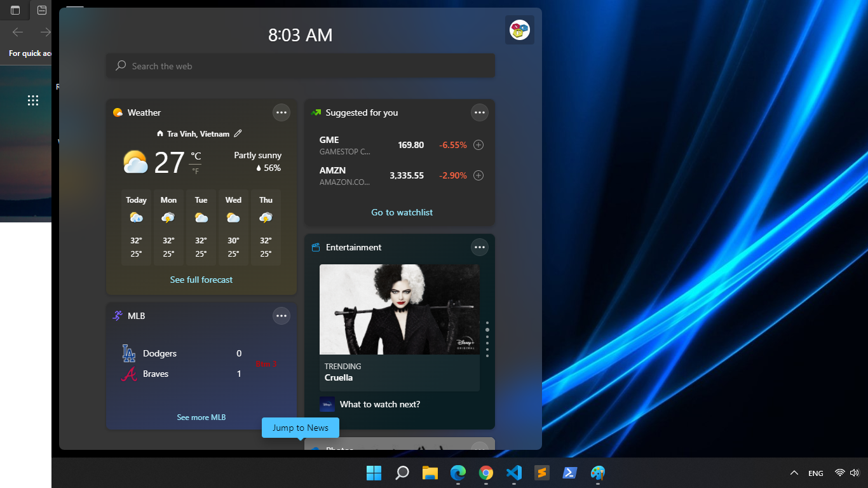The image size is (868, 488).
Task: Edit weather location pencil icon
Action: [238, 133]
